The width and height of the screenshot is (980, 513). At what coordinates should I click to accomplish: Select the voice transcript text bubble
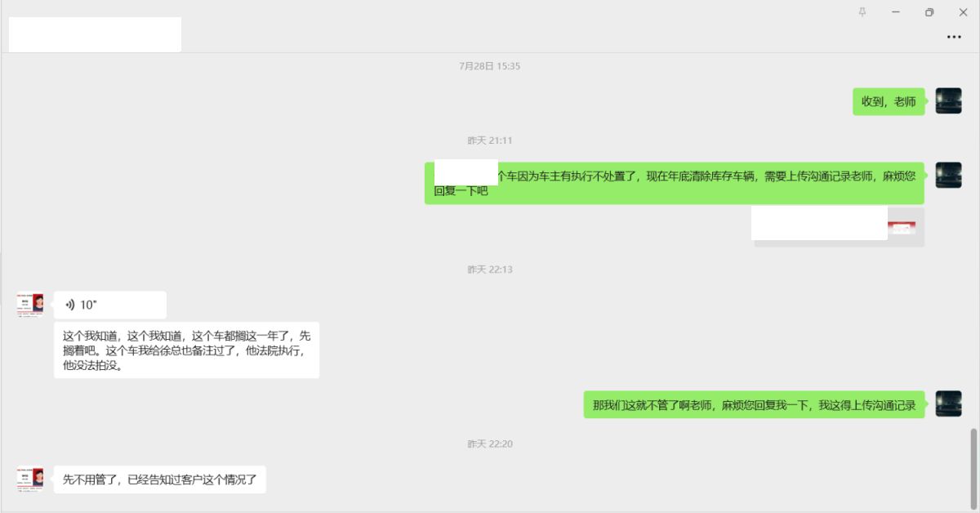tap(186, 350)
